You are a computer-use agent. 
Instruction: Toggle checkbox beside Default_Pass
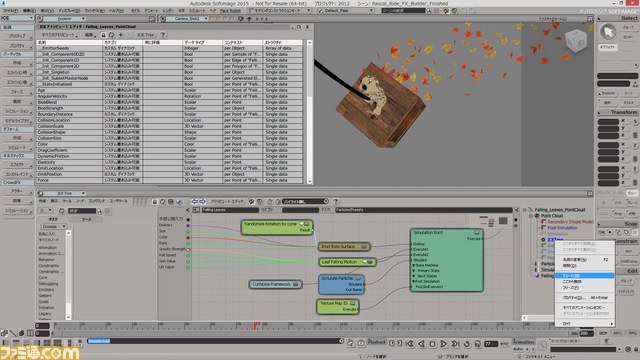[320, 11]
